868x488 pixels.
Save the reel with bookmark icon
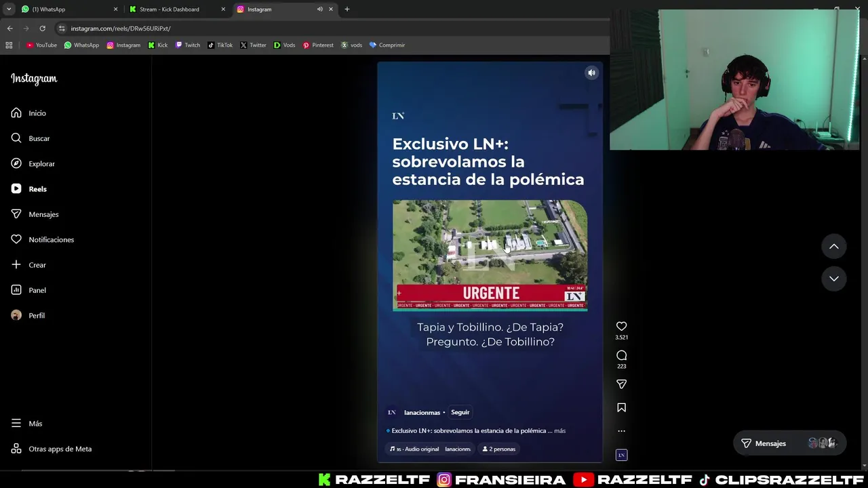(x=621, y=407)
